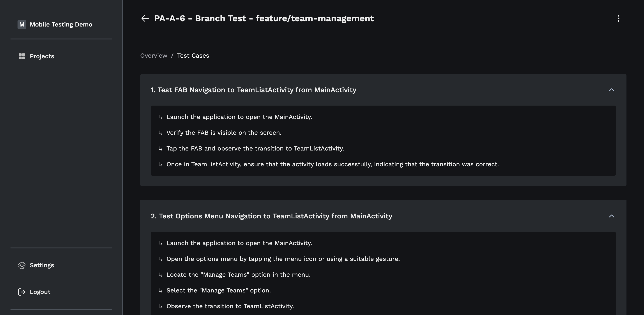
Task: Toggle the 'Test FAB Navigation' section header
Action: coord(253,90)
